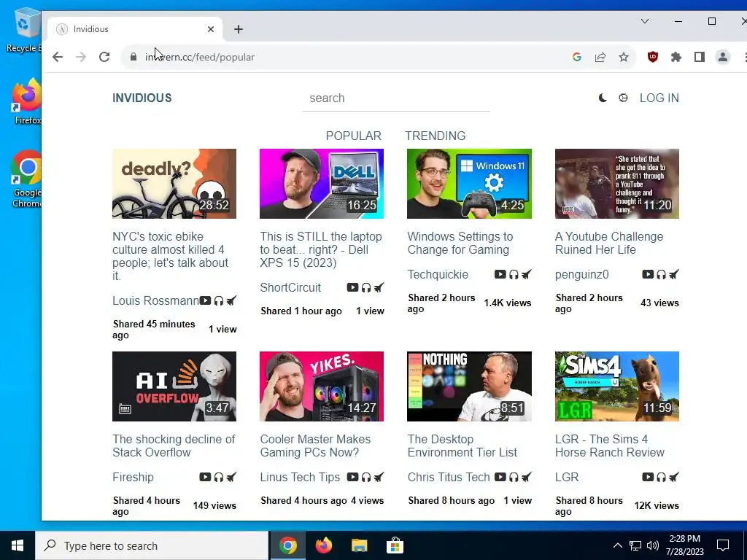Switch instance icon beside LGR channel
This screenshot has width=747, height=560.
674,477
